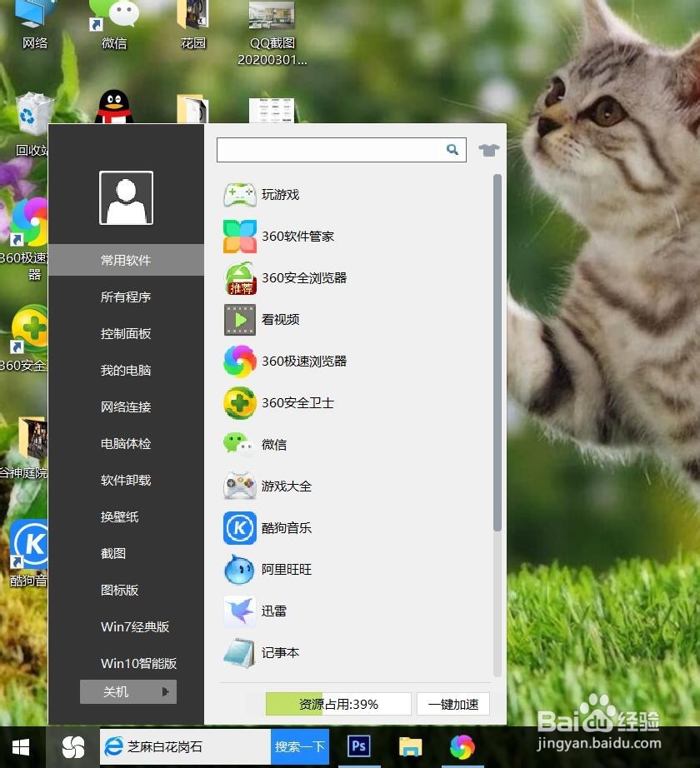The width and height of the screenshot is (700, 768).
Task: Open 控制面板 from the sidebar
Action: tap(126, 333)
